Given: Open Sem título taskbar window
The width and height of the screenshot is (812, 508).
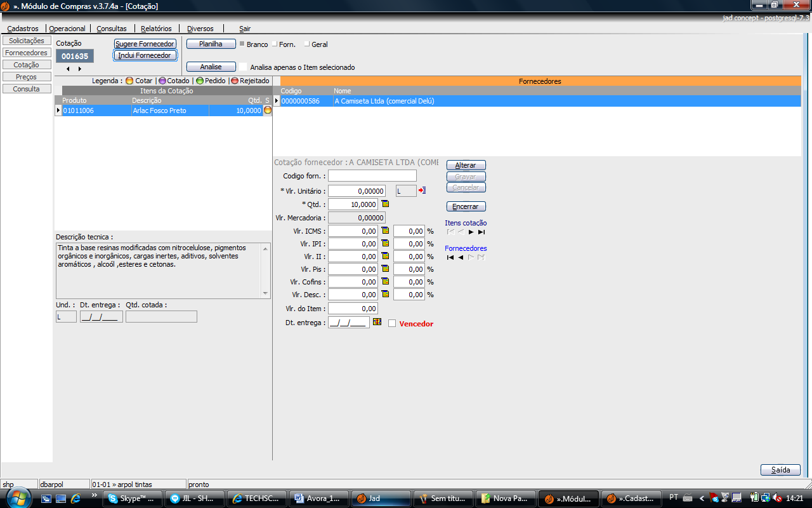Looking at the screenshot, I should pyautogui.click(x=443, y=498).
